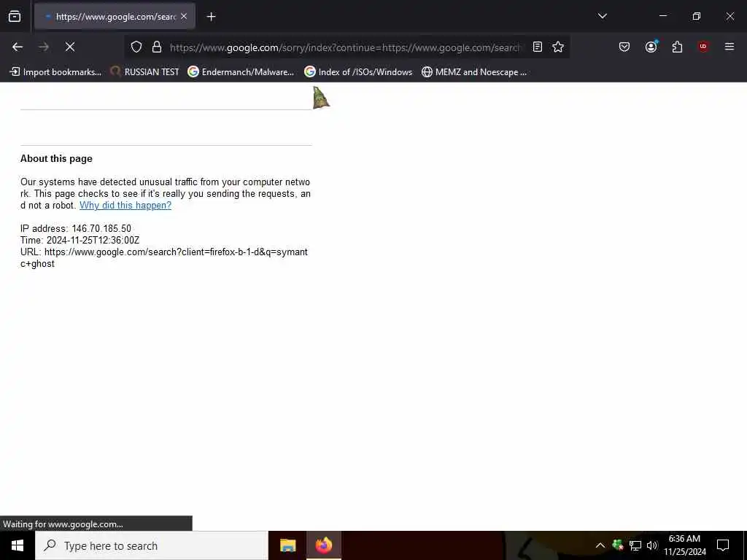Screen dimensions: 747x560
Task: Show hidden system tray icons
Action: 600,545
